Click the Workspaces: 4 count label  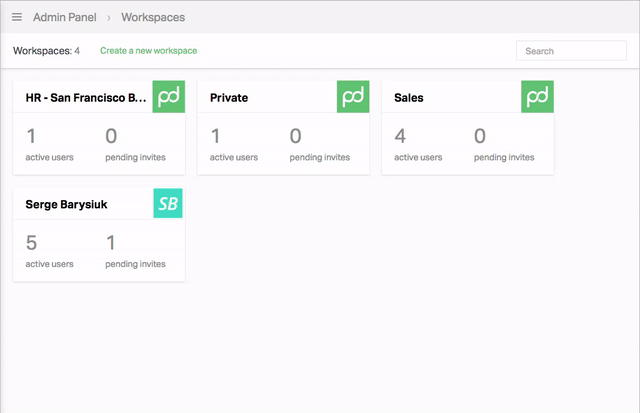pyautogui.click(x=46, y=51)
